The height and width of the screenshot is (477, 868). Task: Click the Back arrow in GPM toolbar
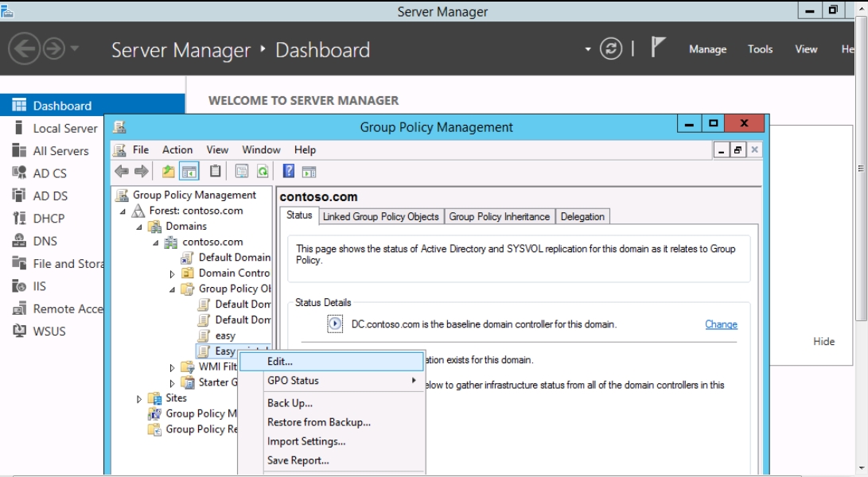(122, 171)
